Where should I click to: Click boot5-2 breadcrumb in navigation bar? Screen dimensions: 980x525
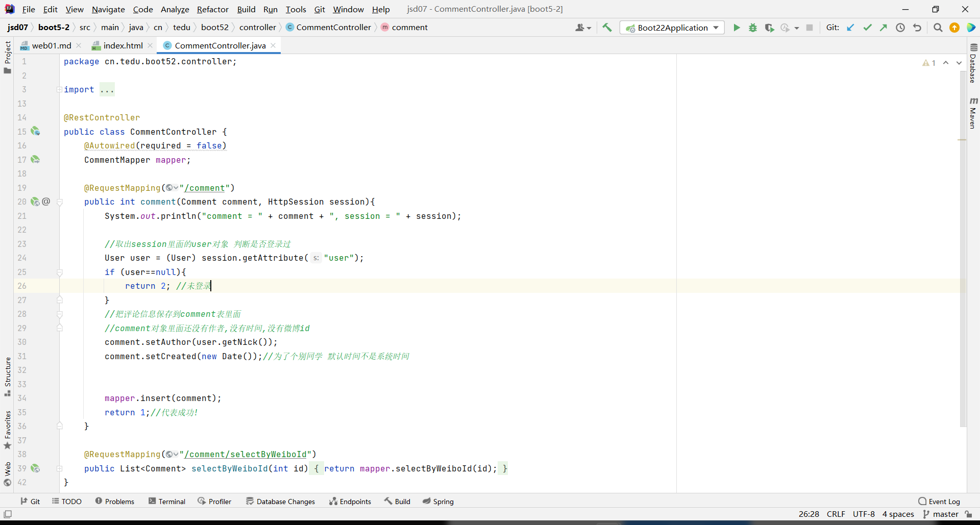coord(54,27)
